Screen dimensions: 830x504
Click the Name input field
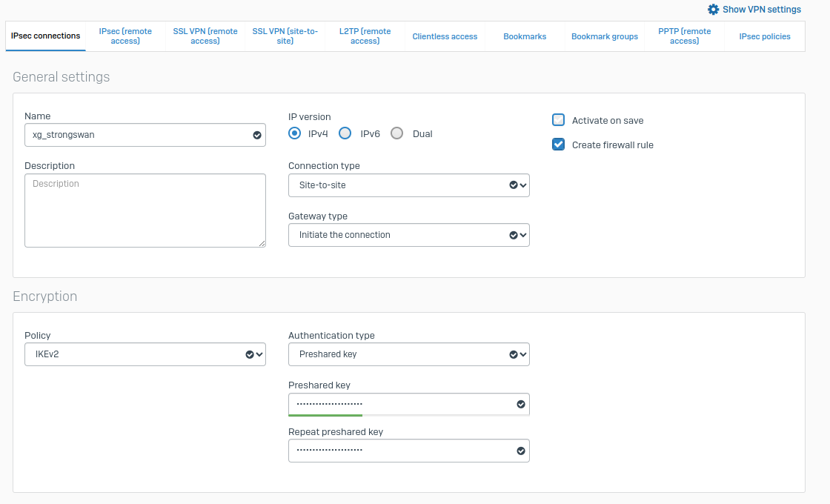tap(137, 135)
